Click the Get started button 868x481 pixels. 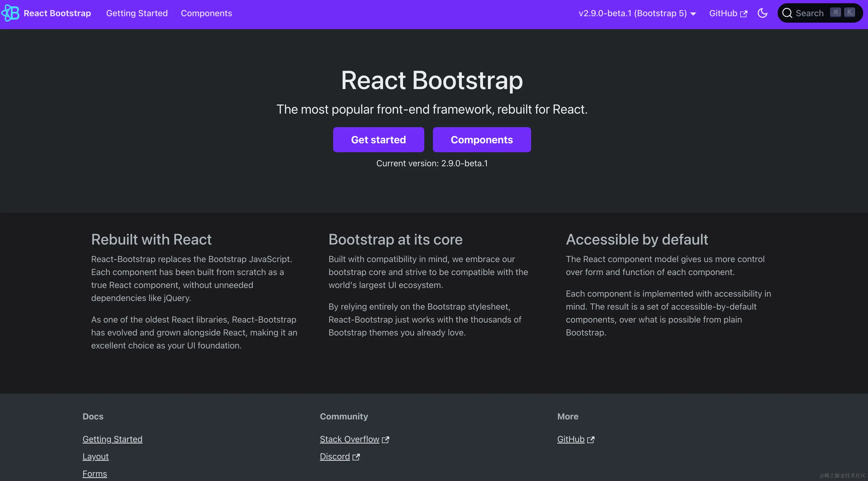(378, 140)
